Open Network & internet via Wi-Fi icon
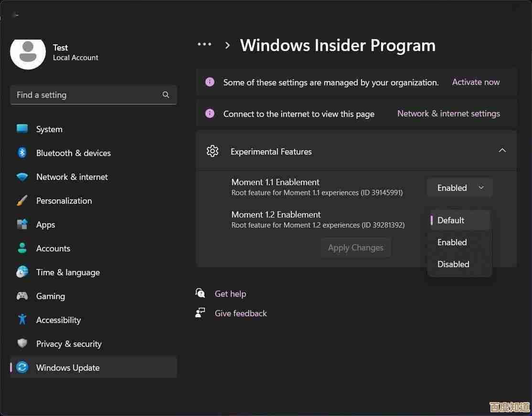Screen dimensions: 532x416 [x=22, y=177]
